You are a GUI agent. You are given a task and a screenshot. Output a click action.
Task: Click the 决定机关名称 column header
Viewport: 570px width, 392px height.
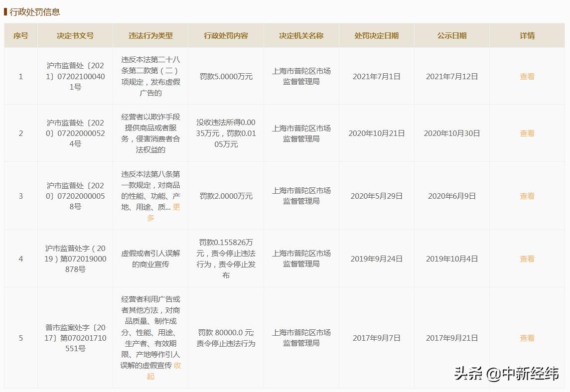(x=301, y=35)
